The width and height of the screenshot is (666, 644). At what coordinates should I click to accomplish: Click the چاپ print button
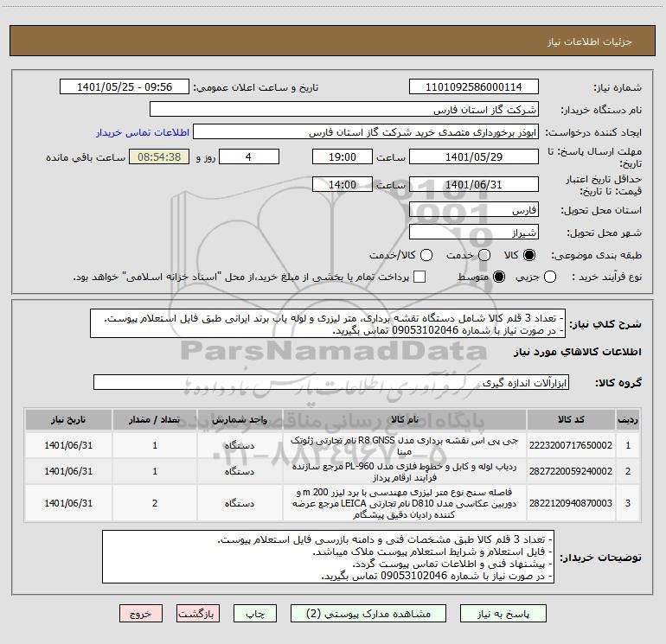point(255,614)
